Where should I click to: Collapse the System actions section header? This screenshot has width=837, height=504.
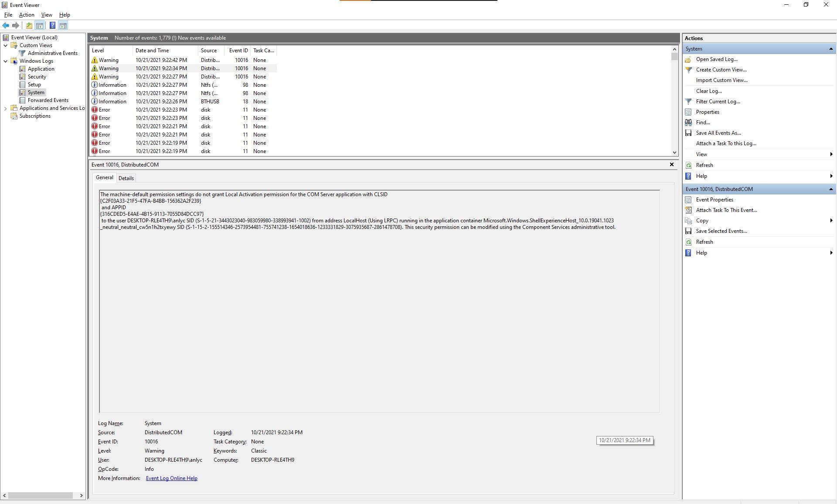[830, 49]
